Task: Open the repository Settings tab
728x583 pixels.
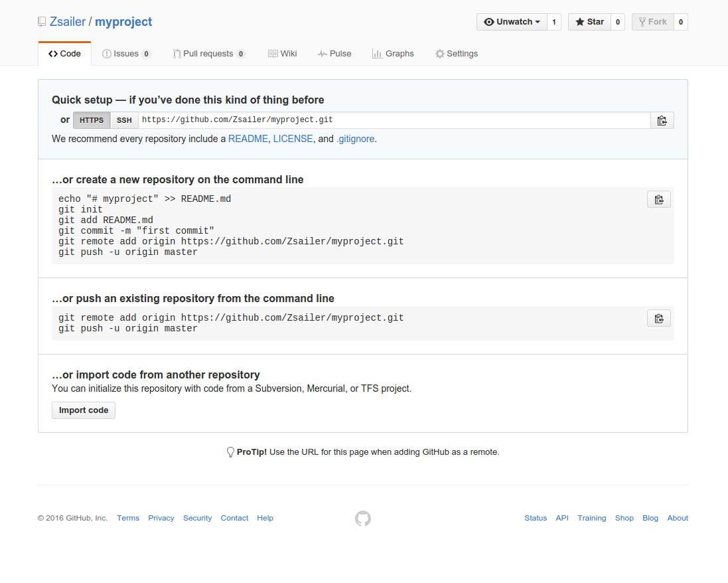Action: pos(456,54)
